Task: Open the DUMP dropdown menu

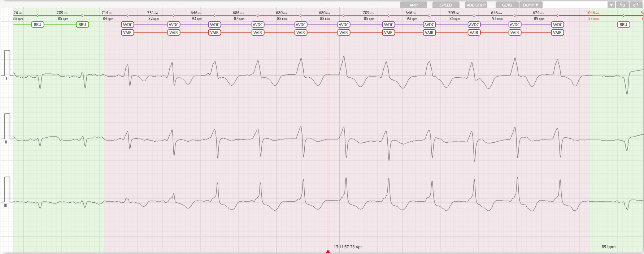Action: (x=531, y=5)
